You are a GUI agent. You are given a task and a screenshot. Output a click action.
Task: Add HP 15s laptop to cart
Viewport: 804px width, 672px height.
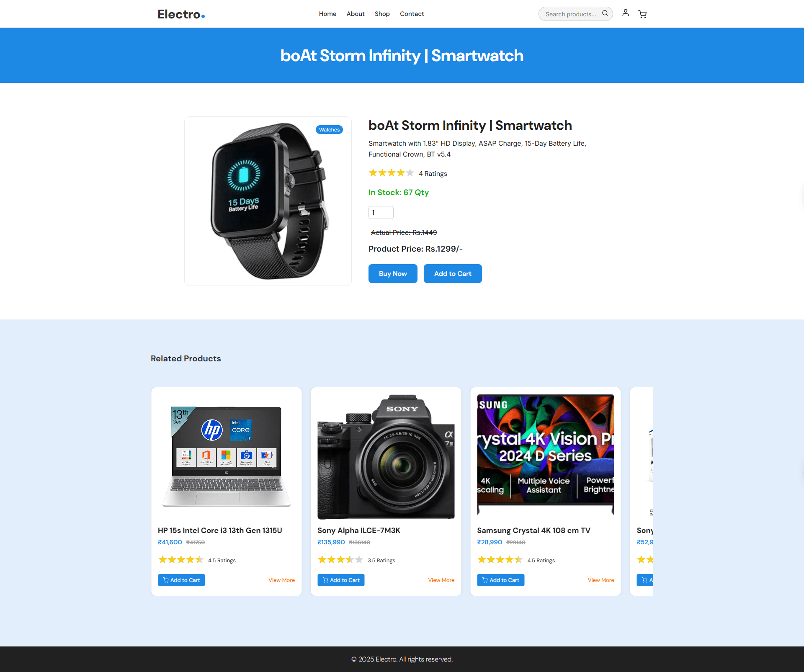pyautogui.click(x=181, y=580)
